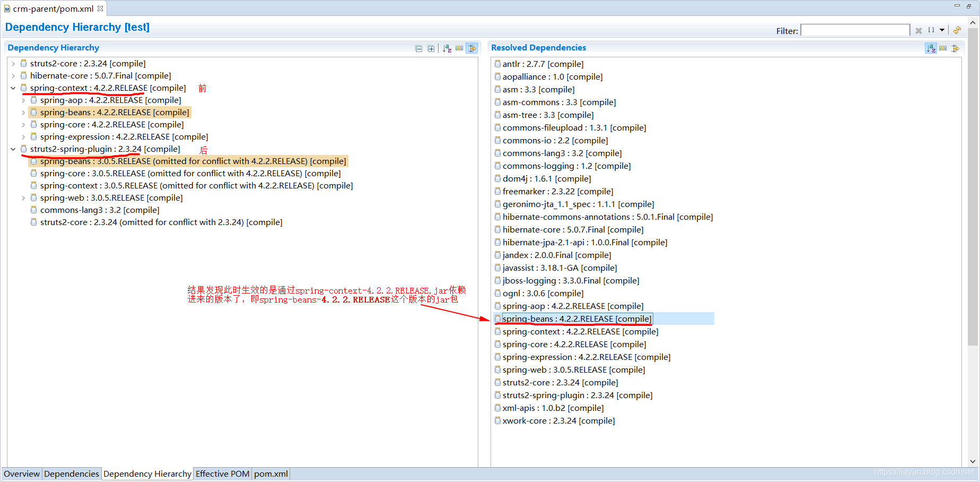The image size is (980, 482).
Task: Click jar icon of xwork-core 2.3.24
Action: tap(497, 420)
